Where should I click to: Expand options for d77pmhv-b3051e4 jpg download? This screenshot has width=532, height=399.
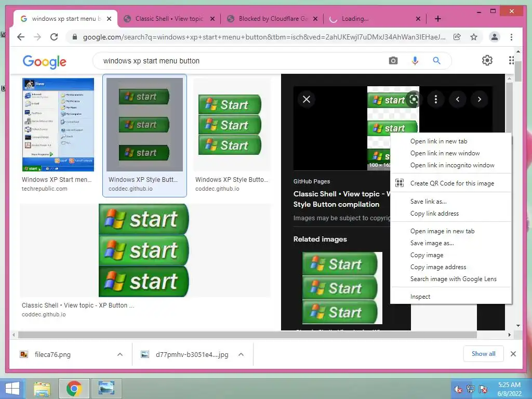tap(241, 354)
